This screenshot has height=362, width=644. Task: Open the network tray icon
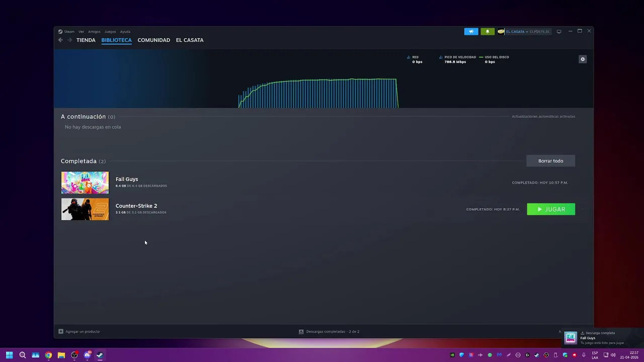click(606, 355)
